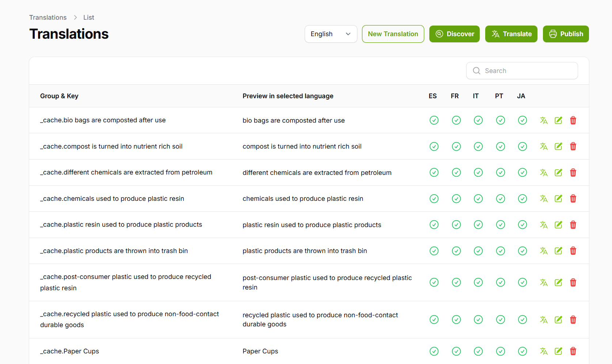Viewport: 612px width, 364px height.
Task: Delete plastic resin used to produce products row
Action: (573, 225)
